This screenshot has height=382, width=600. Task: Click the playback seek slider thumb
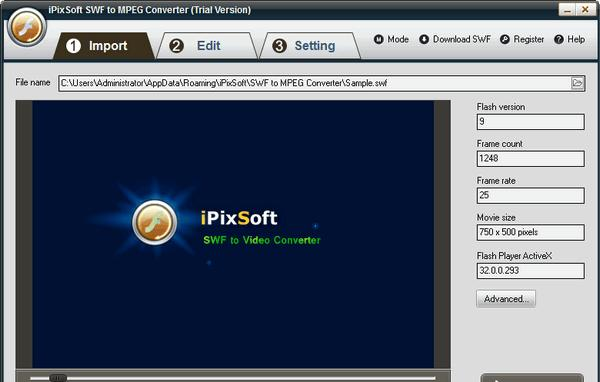[58, 378]
